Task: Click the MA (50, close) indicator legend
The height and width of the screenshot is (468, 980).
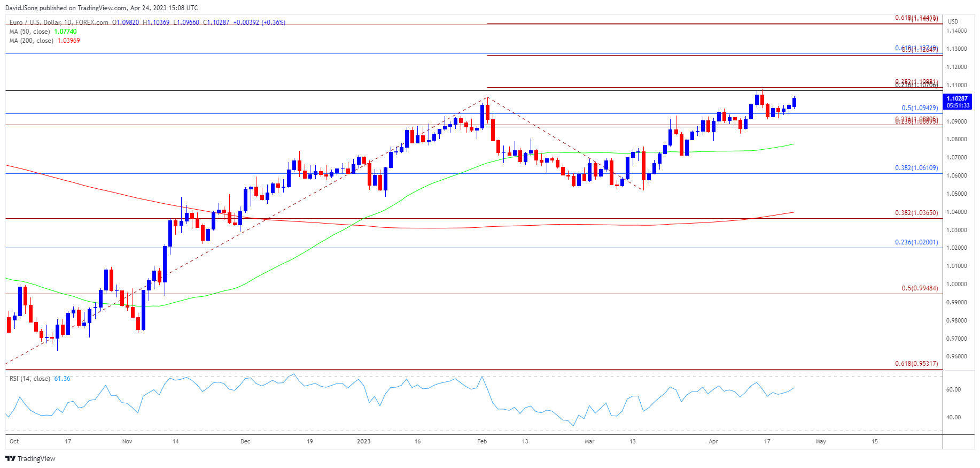Action: [x=30, y=32]
